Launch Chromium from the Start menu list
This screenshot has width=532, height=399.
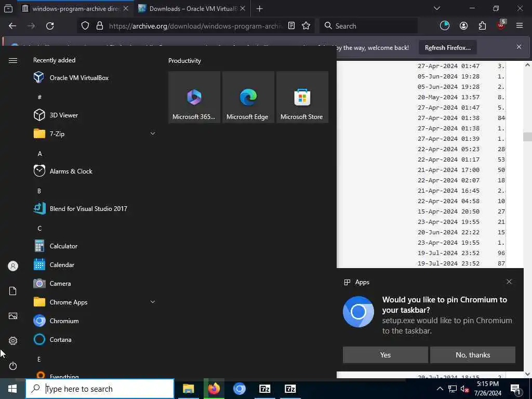[56, 321]
